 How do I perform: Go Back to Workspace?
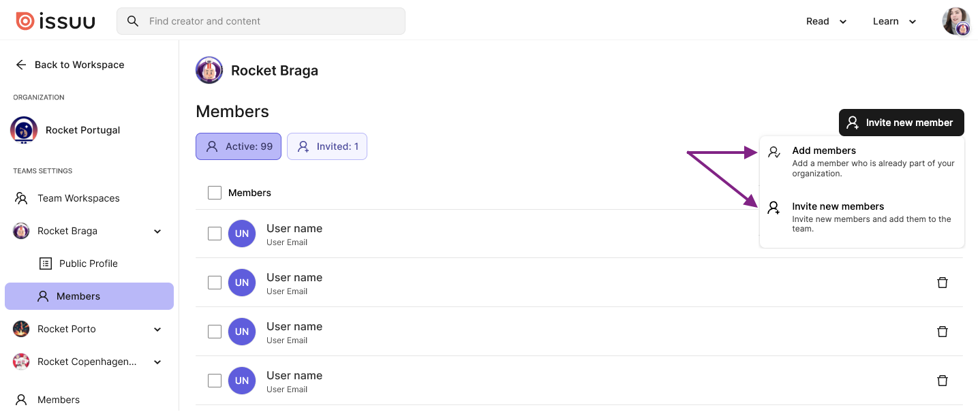click(70, 65)
